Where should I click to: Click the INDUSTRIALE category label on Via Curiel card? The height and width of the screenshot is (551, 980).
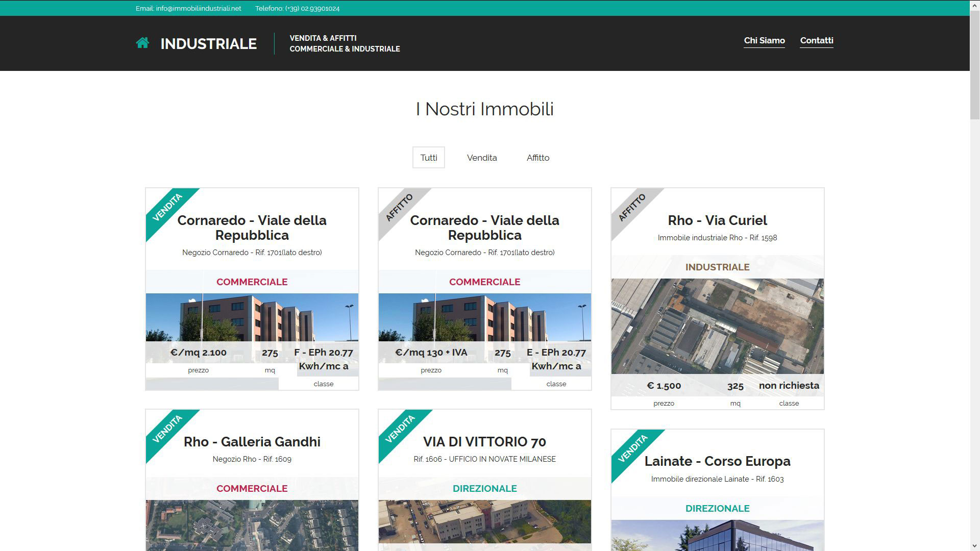pos(717,267)
